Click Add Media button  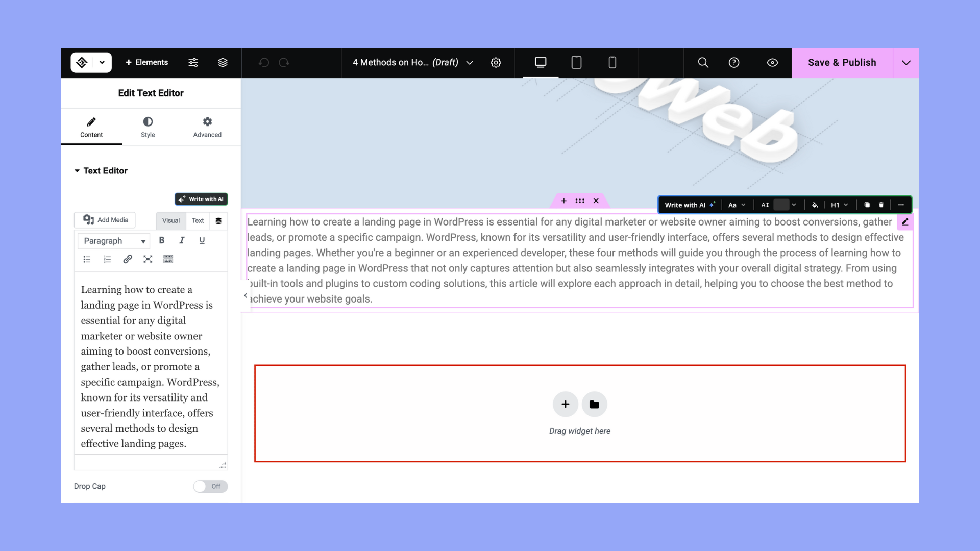[105, 220]
